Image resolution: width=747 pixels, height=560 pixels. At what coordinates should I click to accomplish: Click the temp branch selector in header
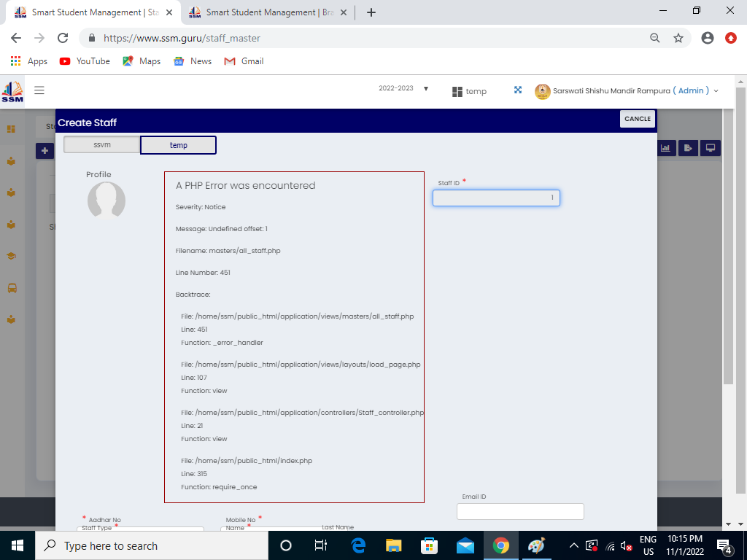tap(469, 91)
